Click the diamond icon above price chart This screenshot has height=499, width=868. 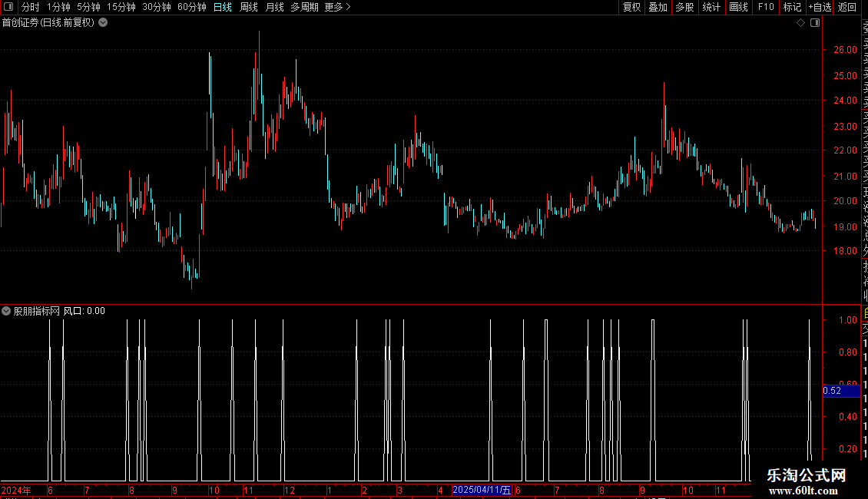800,23
